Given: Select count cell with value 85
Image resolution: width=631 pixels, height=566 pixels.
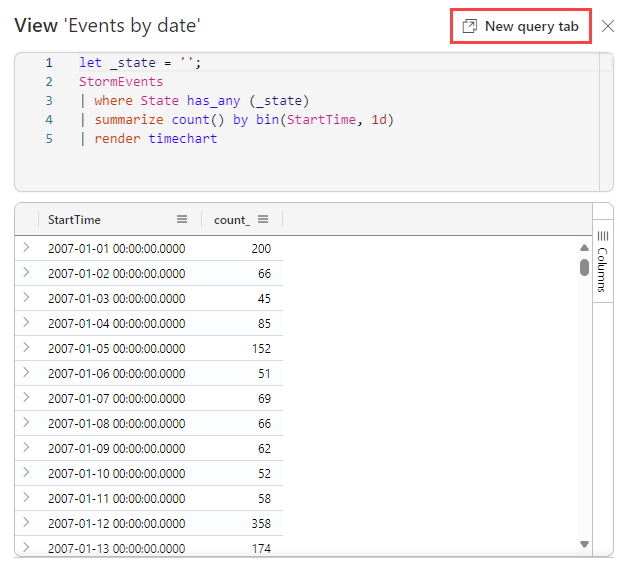Looking at the screenshot, I should (x=264, y=324).
